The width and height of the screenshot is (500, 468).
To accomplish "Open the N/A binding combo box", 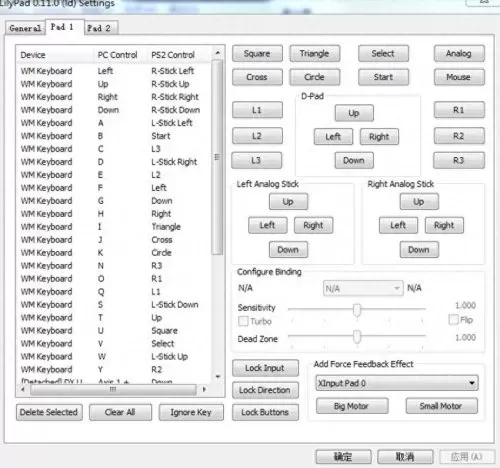I will click(363, 288).
